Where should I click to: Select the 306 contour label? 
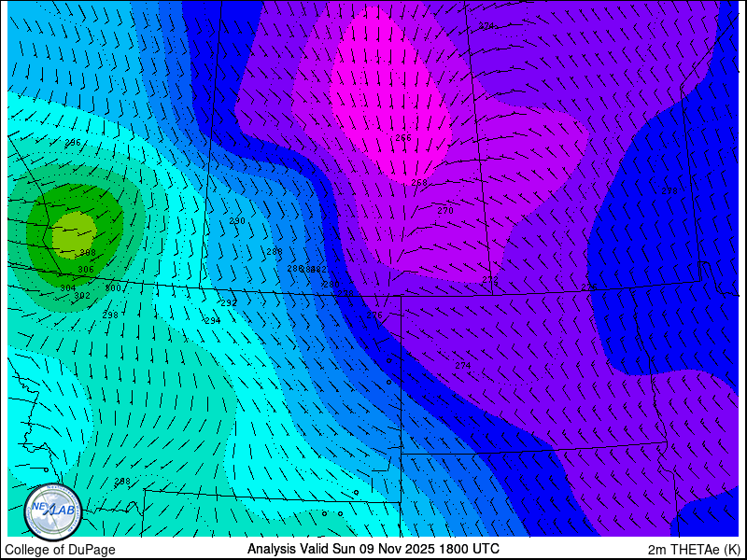point(86,270)
